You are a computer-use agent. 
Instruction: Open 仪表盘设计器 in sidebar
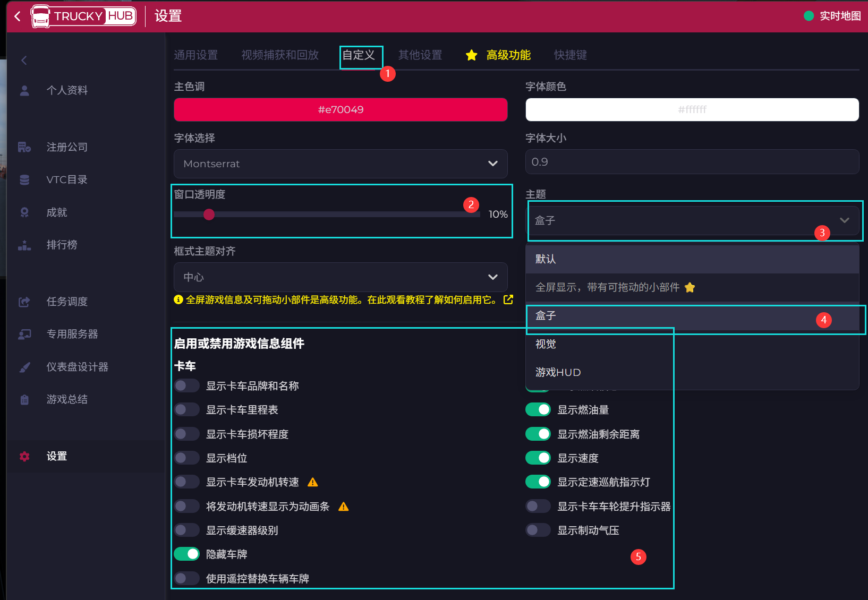point(77,367)
